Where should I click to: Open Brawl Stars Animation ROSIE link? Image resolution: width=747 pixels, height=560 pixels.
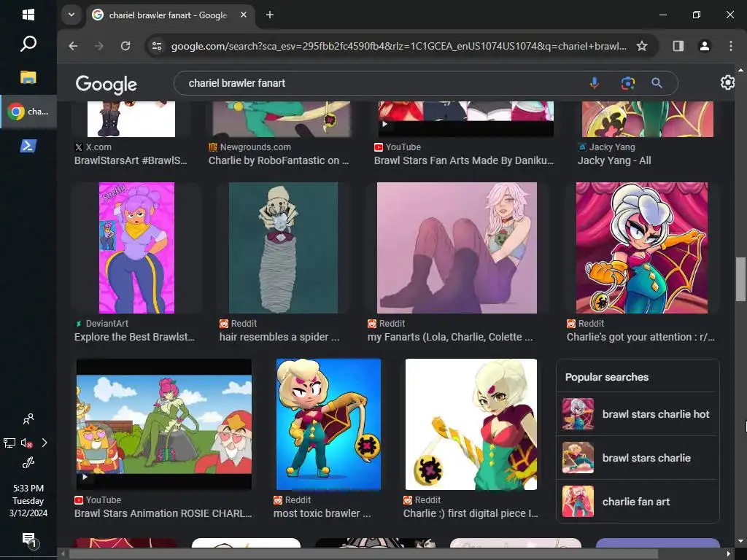click(x=163, y=513)
